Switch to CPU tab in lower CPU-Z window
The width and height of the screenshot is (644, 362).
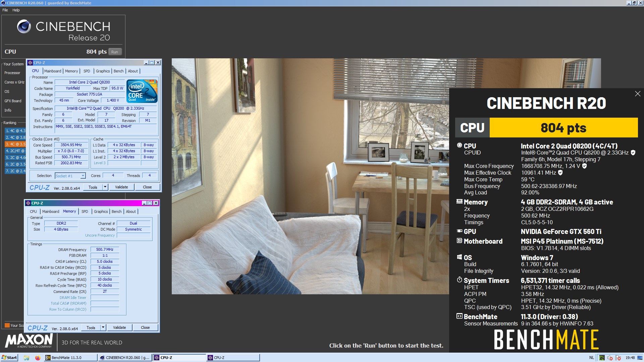click(x=33, y=212)
